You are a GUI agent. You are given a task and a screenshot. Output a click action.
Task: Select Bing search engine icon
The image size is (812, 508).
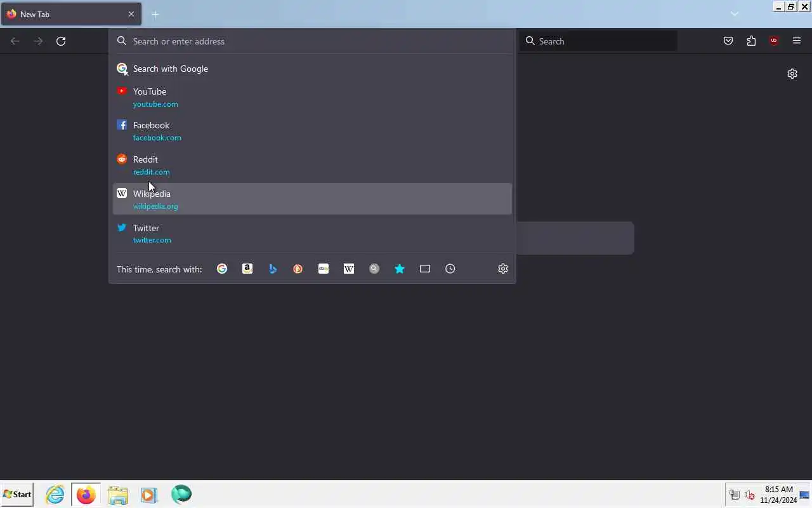(273, 269)
